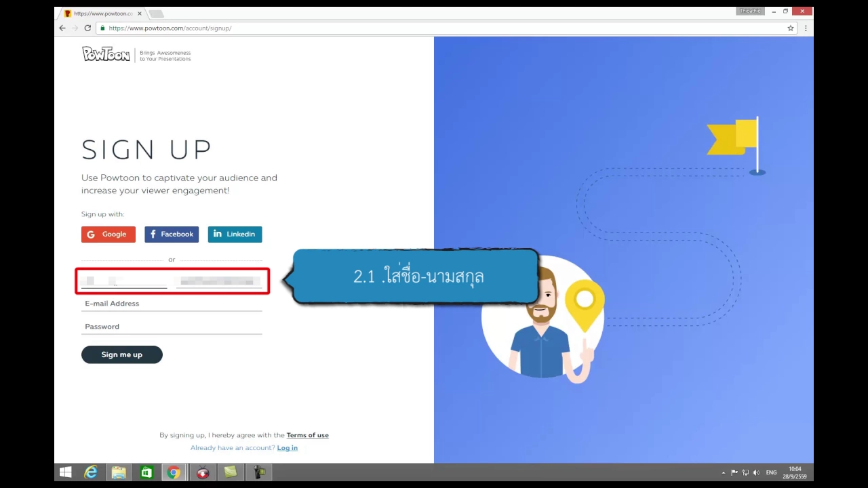Reload the Powtoon page
The height and width of the screenshot is (488, 868).
87,28
